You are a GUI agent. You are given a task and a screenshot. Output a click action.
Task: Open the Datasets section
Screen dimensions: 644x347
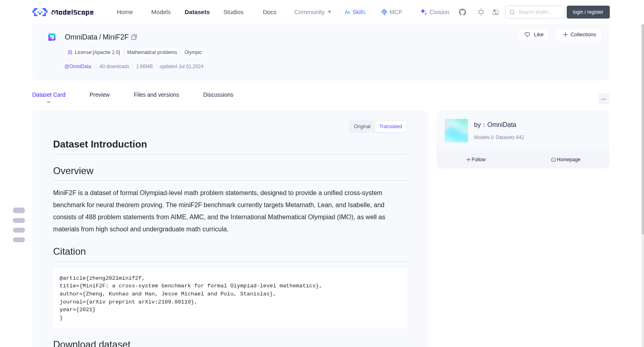click(197, 12)
